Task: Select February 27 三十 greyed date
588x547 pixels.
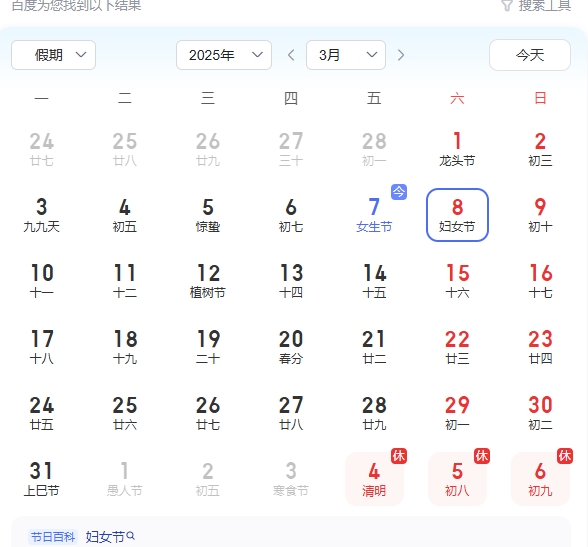Action: coord(291,149)
